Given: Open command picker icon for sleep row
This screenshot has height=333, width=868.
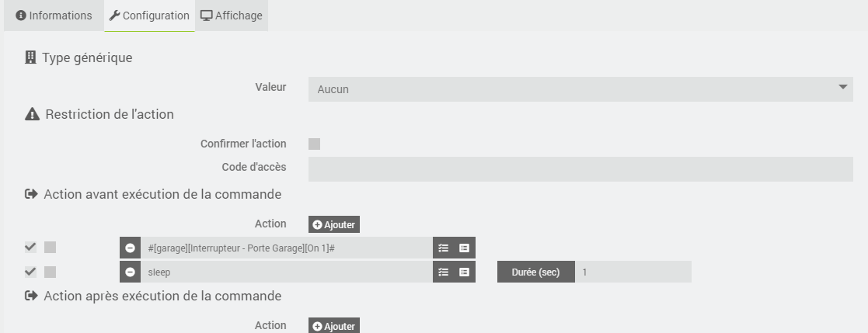Looking at the screenshot, I should 465,272.
